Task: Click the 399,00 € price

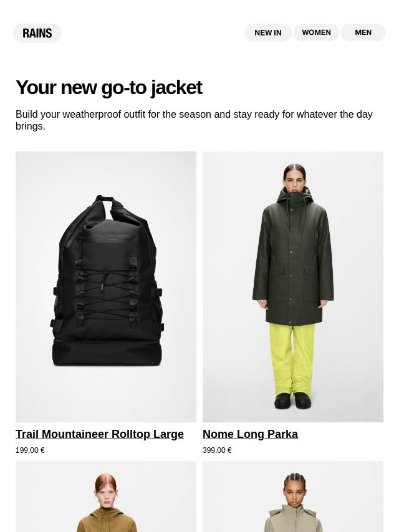Action: tap(218, 450)
